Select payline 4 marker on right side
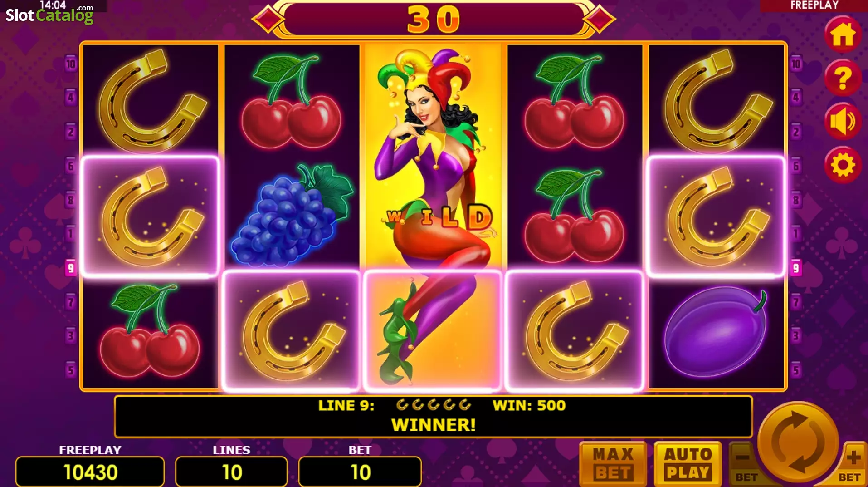Viewport: 868px width, 487px height. click(796, 98)
